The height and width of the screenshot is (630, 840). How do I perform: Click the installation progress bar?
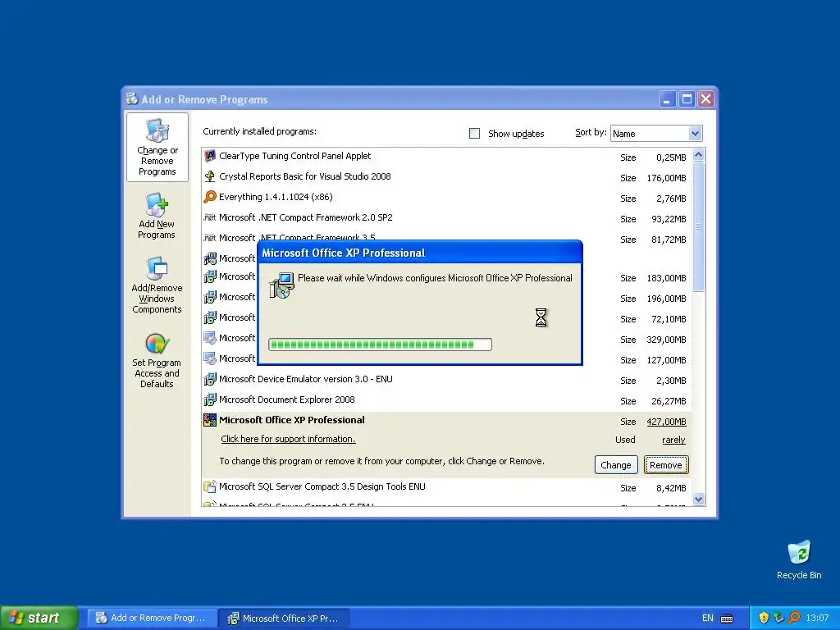380,345
